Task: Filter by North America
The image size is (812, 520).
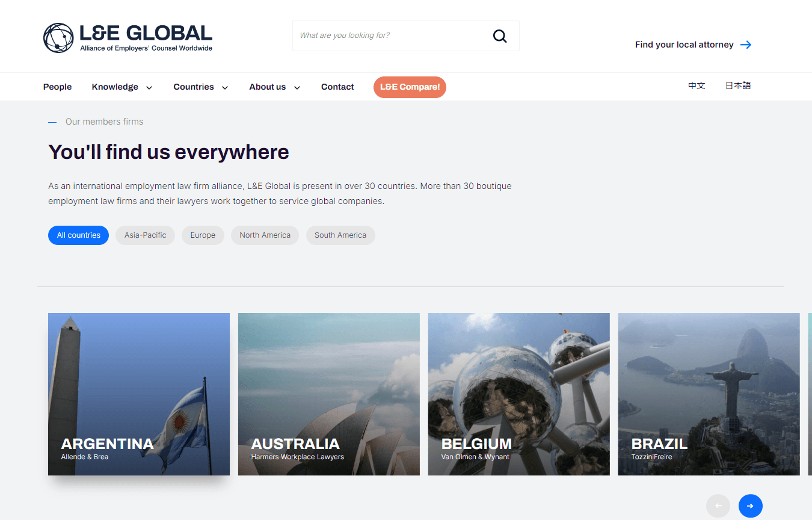Action: pyautogui.click(x=265, y=235)
